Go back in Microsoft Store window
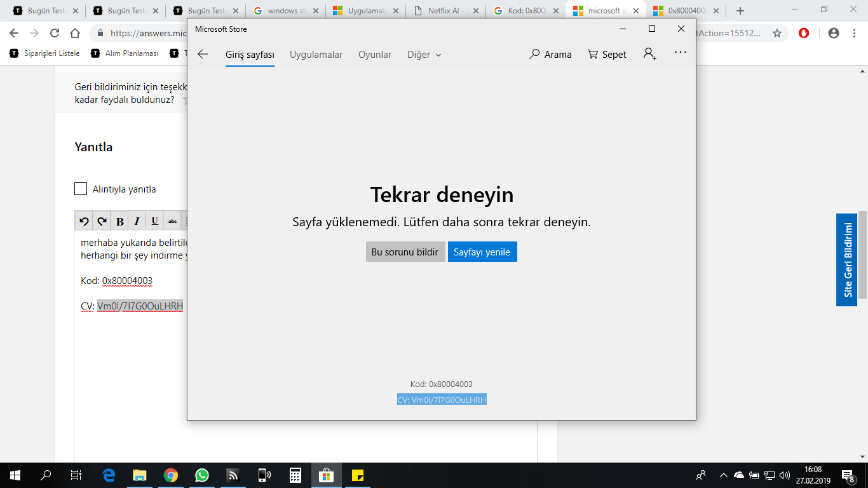Viewport: 868px width, 488px height. 203,55
